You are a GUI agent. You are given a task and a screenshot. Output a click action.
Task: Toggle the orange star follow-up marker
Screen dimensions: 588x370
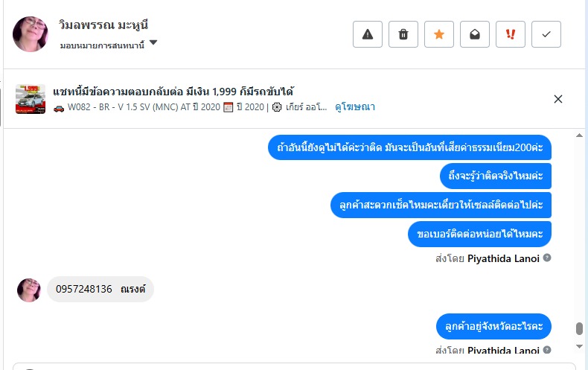(439, 34)
